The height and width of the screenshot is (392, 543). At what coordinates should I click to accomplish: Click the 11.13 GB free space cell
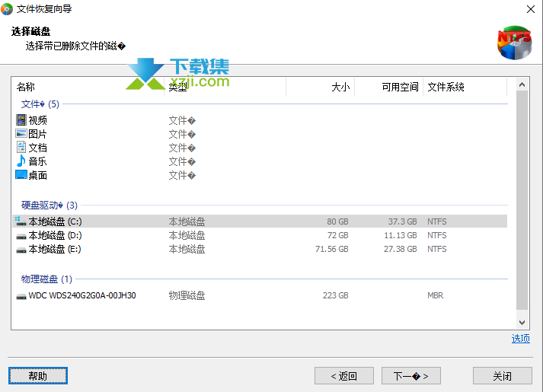tap(401, 235)
